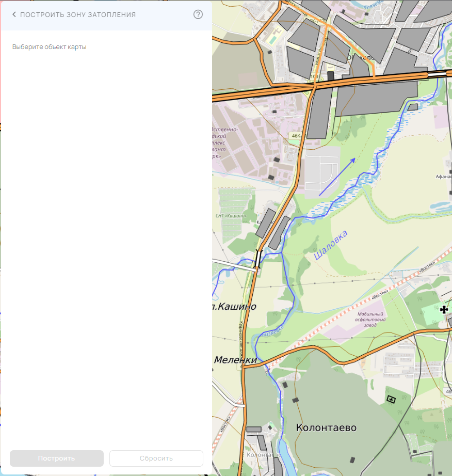Click the 46К road shield near the industrial complex
Screen dimensions: 452x476
[295, 136]
